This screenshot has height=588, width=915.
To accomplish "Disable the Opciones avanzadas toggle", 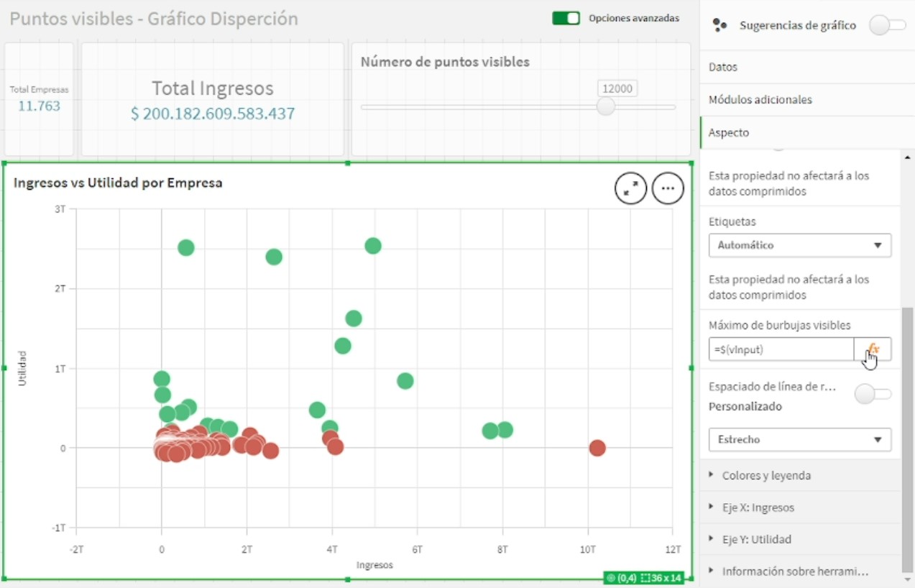I will (566, 17).
